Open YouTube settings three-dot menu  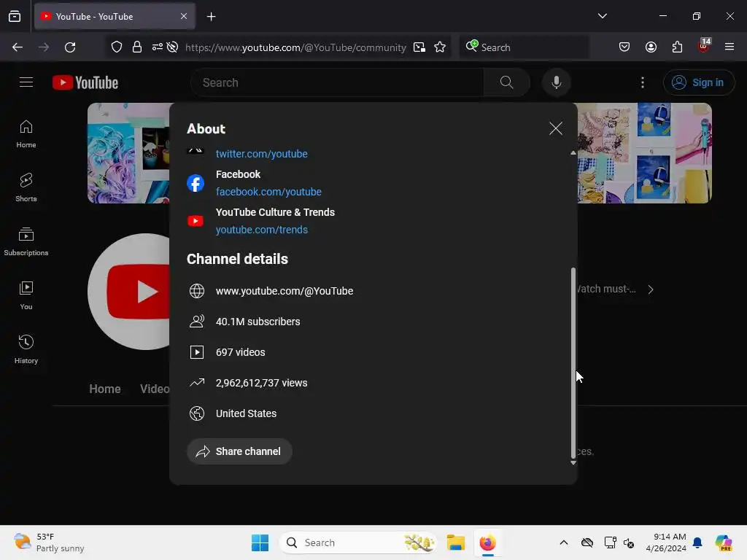click(x=642, y=83)
